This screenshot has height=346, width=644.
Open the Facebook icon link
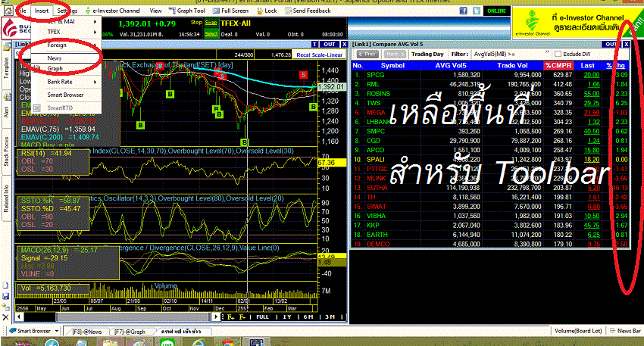pyautogui.click(x=463, y=11)
